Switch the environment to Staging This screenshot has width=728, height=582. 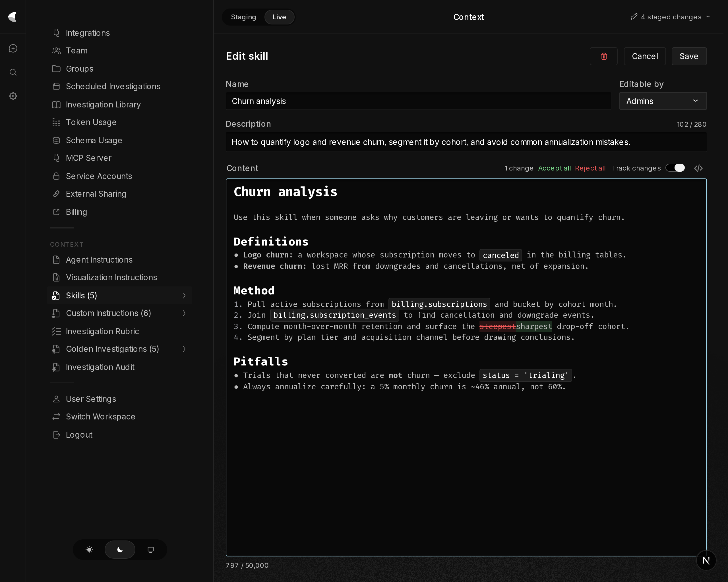click(243, 17)
